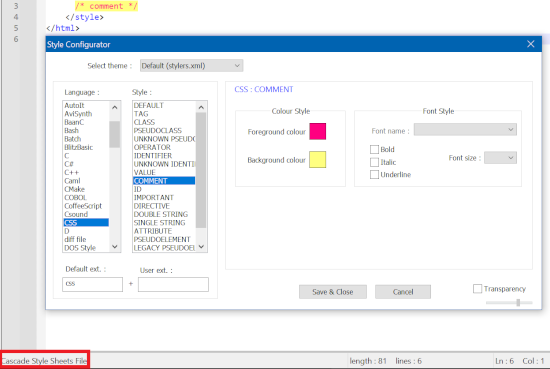Select AutoIt in the Language list

coord(86,106)
